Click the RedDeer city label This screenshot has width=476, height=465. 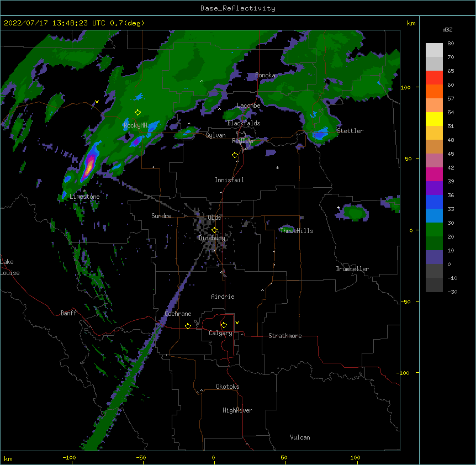[243, 141]
